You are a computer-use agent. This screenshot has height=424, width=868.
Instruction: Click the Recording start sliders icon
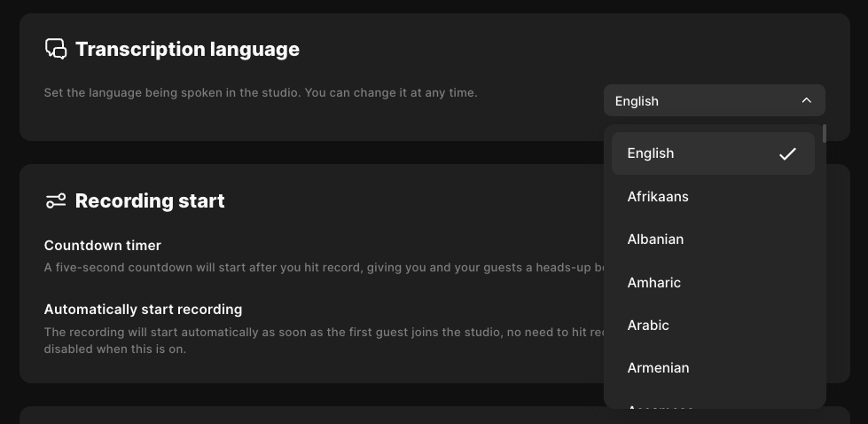coord(56,200)
